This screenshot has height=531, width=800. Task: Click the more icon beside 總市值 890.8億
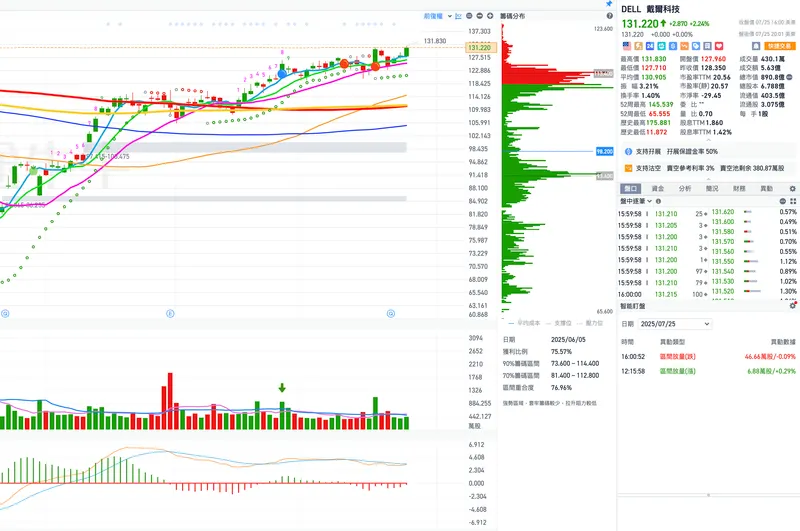click(789, 77)
